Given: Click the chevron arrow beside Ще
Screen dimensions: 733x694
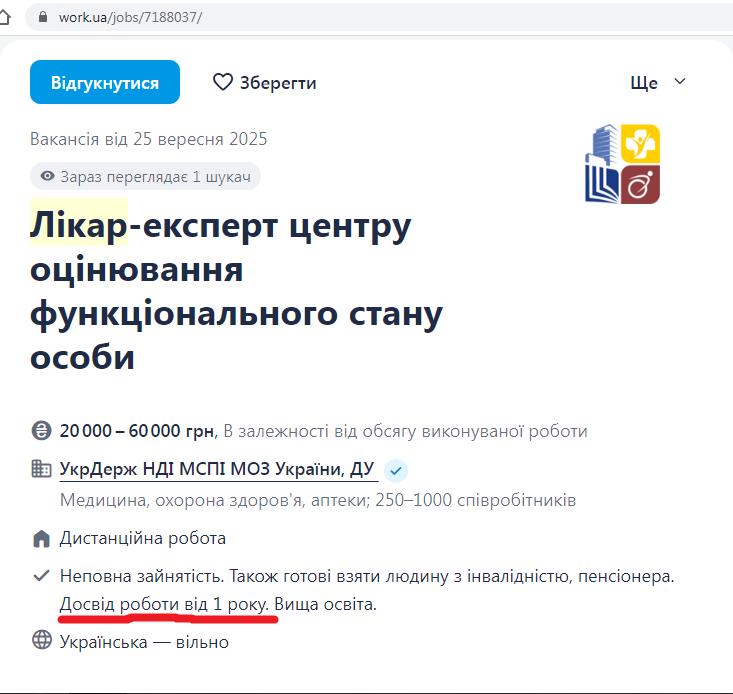Looking at the screenshot, I should 680,82.
